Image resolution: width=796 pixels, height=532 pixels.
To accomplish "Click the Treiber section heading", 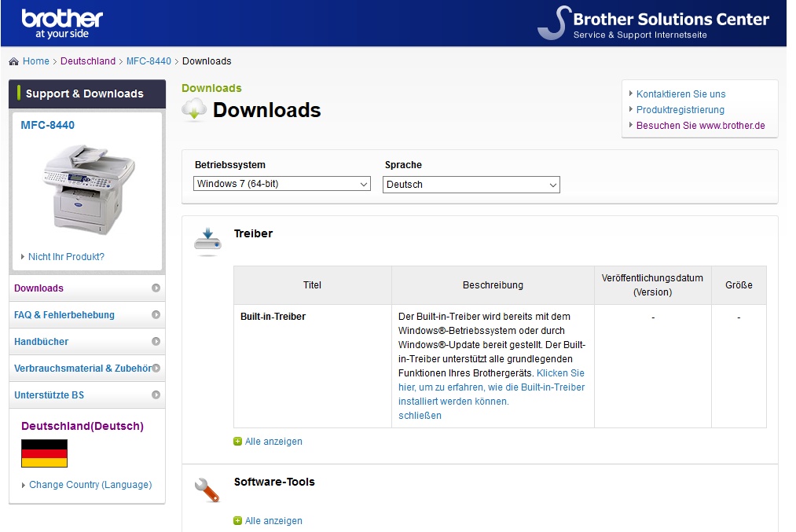I will click(x=253, y=233).
